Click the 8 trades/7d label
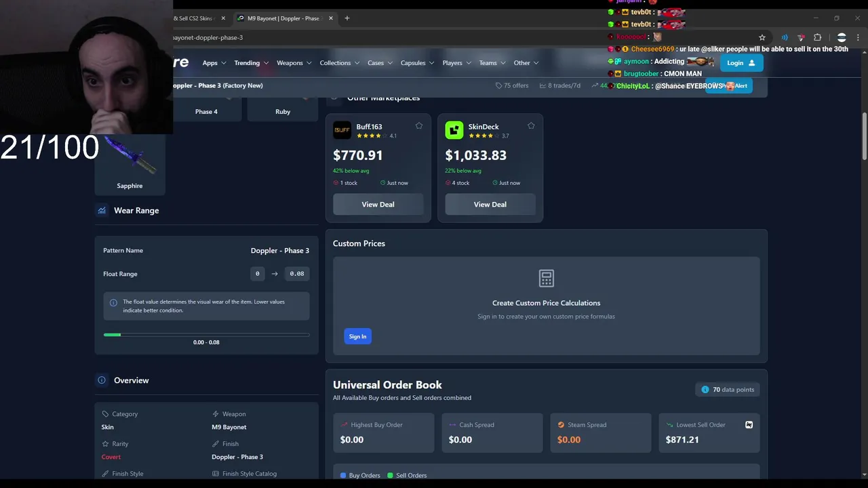The width and height of the screenshot is (868, 488). [x=564, y=85]
